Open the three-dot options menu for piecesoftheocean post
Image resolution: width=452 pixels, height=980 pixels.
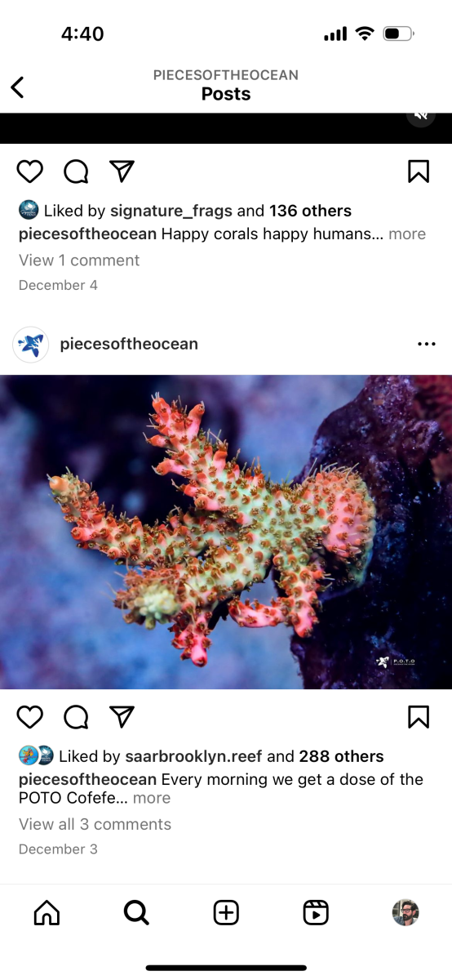coord(426,344)
